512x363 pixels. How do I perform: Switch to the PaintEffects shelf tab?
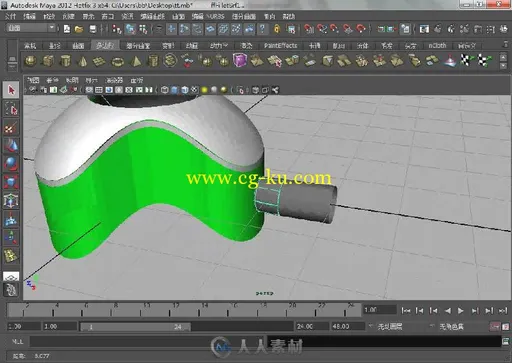[x=280, y=46]
